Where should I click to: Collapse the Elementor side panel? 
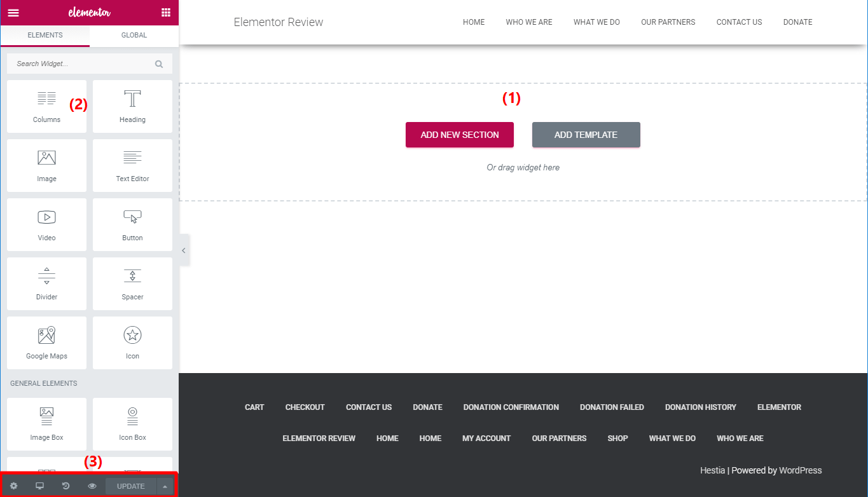184,250
